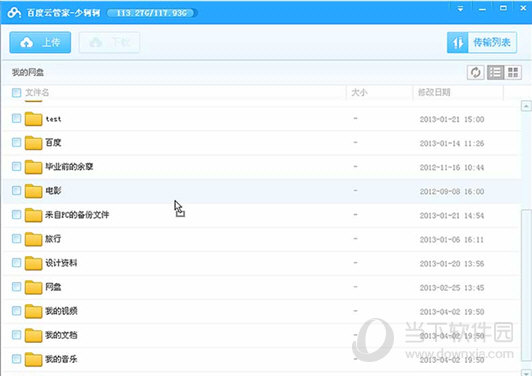Click the 旅行 folder icon

click(x=33, y=239)
